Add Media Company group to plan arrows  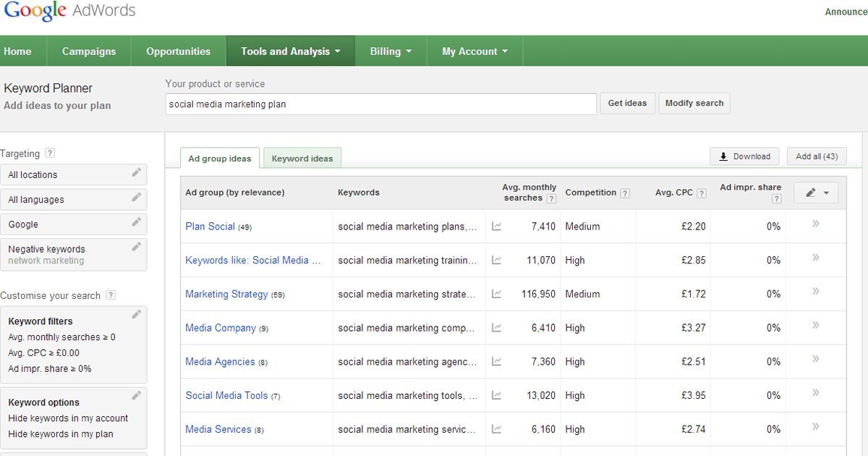point(815,325)
